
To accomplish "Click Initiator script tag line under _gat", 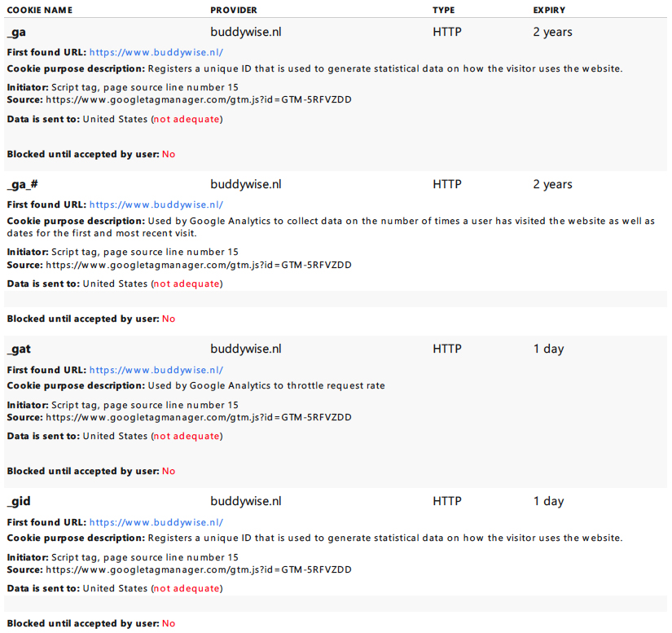I will [x=122, y=405].
